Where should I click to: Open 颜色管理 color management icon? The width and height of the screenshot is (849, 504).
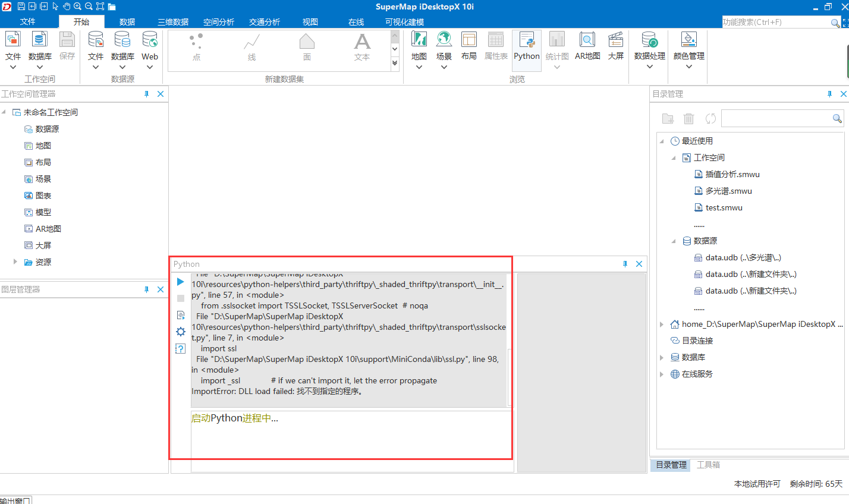[x=689, y=39]
